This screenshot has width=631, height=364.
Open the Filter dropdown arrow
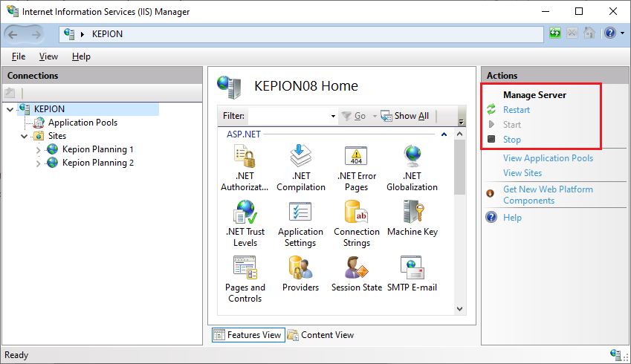coord(333,116)
